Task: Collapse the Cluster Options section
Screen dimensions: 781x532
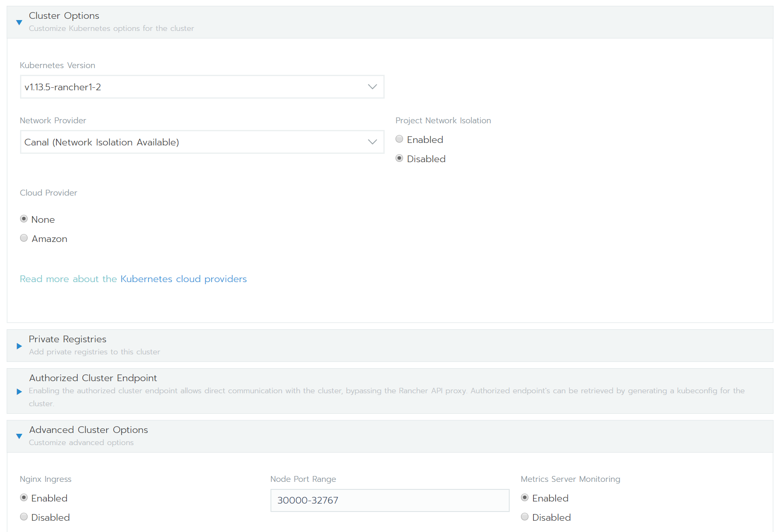Action: point(19,22)
